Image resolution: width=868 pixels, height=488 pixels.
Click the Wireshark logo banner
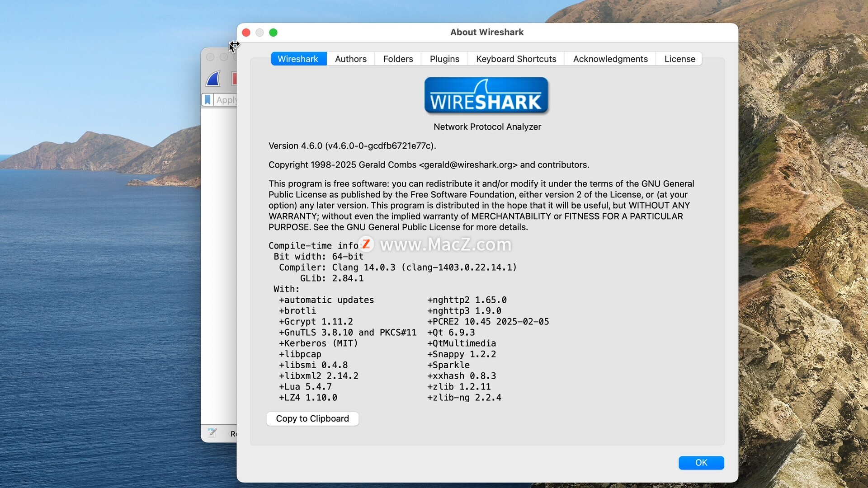(x=486, y=95)
